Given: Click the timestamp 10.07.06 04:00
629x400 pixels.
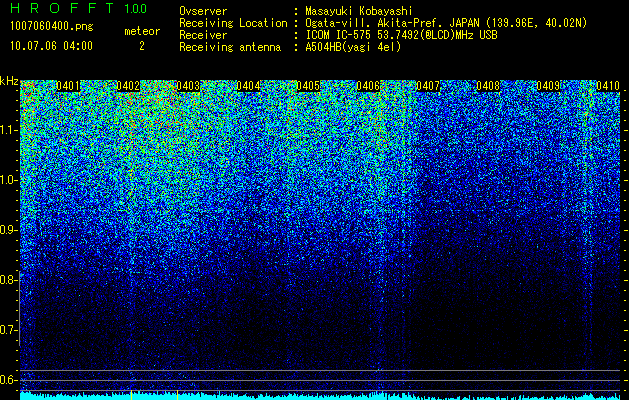Looking at the screenshot, I should [51, 46].
